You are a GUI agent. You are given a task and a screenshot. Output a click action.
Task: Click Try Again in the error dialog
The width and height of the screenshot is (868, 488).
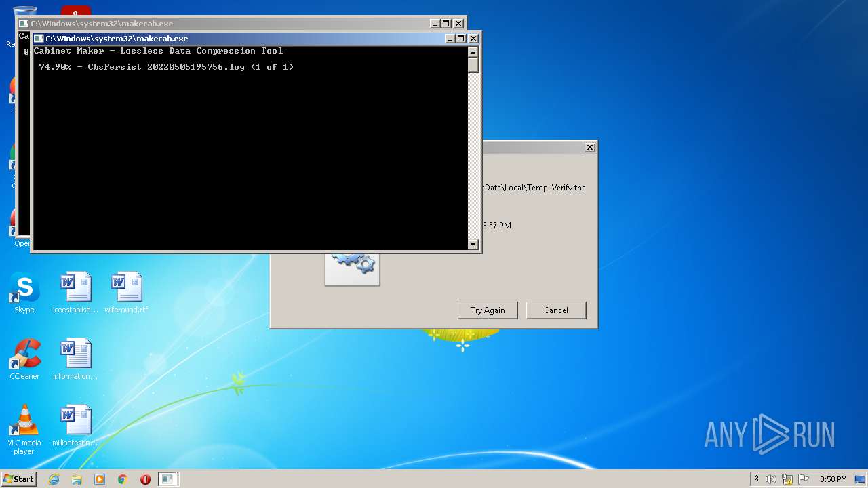488,310
